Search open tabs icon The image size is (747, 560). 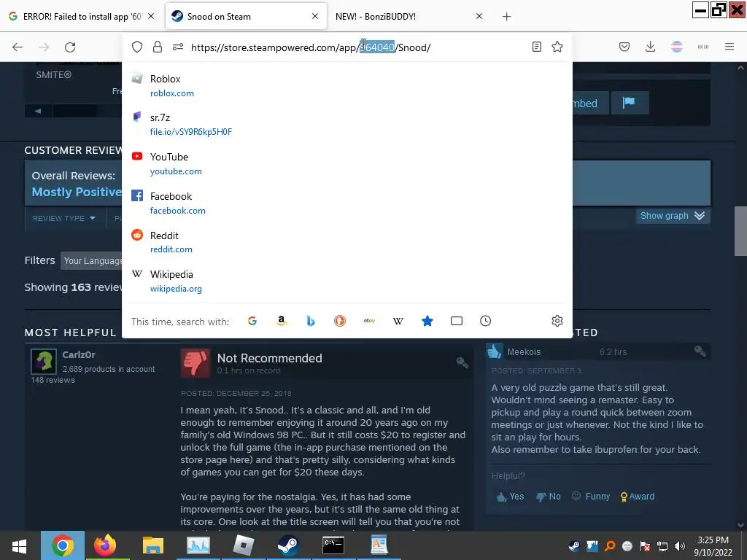tap(457, 321)
